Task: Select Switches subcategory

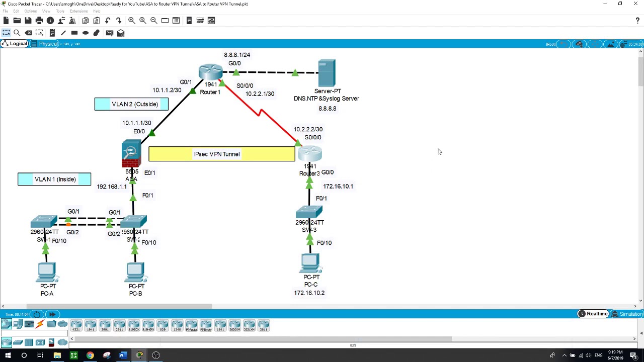Action: pos(18,342)
